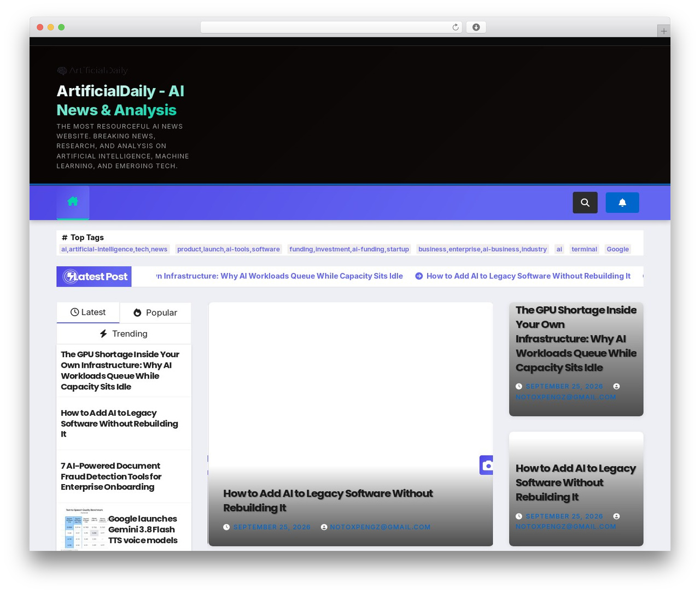
Task: Select tag business,enterprise,ai-business,industry
Action: pyautogui.click(x=482, y=249)
